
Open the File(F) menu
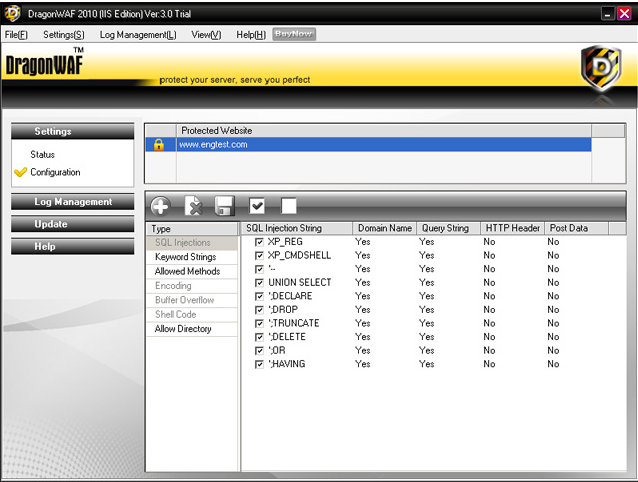tap(16, 35)
